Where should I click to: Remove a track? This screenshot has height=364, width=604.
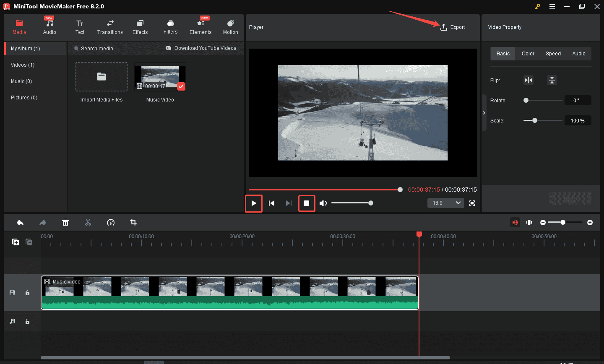coord(29,242)
